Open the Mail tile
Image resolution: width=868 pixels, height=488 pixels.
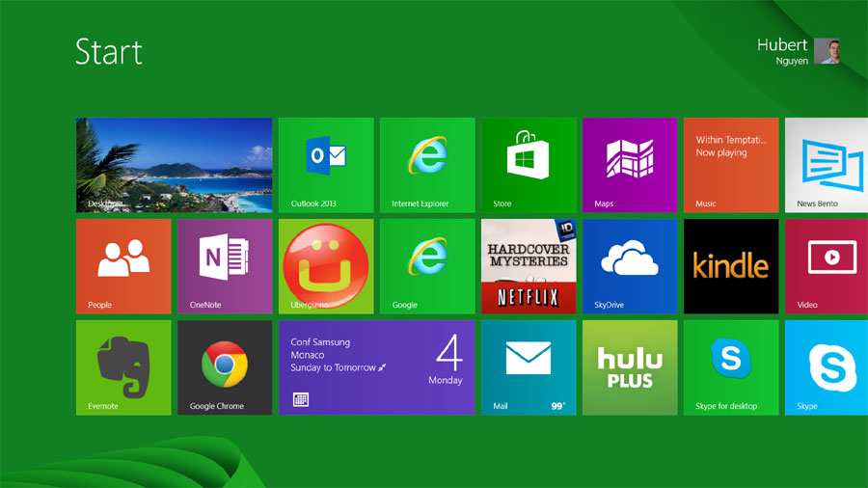(x=529, y=367)
